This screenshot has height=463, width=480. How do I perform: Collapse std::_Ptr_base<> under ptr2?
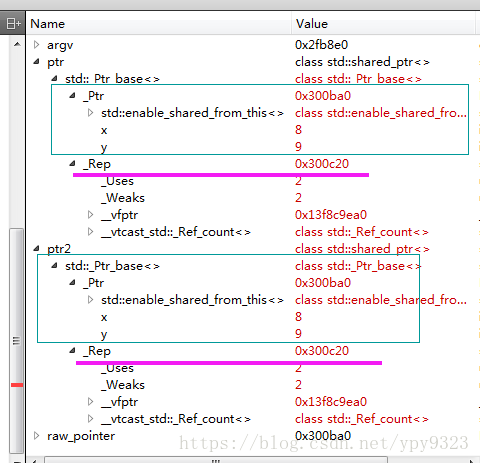[54, 266]
